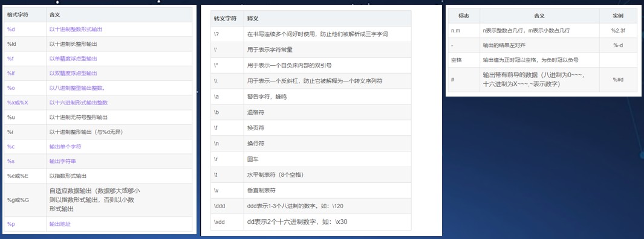
Task: Select the 输出带有前导的数据 description cell
Action: tap(539, 80)
